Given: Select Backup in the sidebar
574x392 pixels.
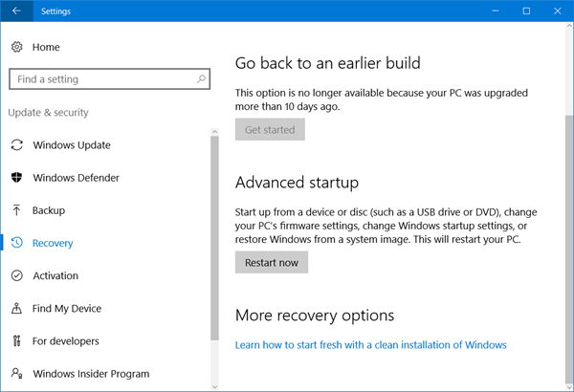Looking at the screenshot, I should pyautogui.click(x=49, y=210).
